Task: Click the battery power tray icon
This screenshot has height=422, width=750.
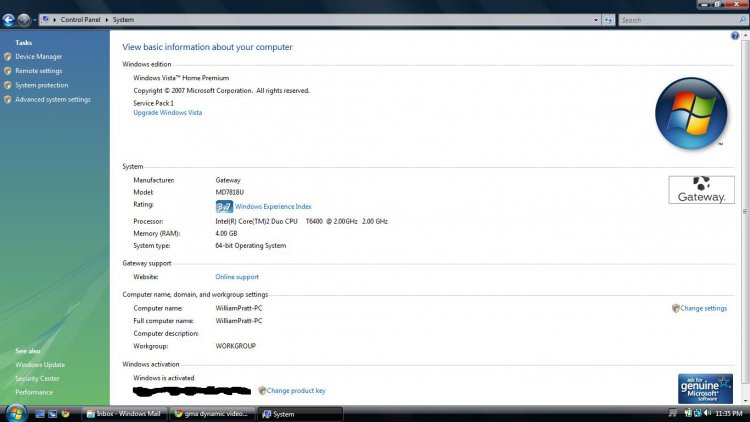Action: pos(688,413)
